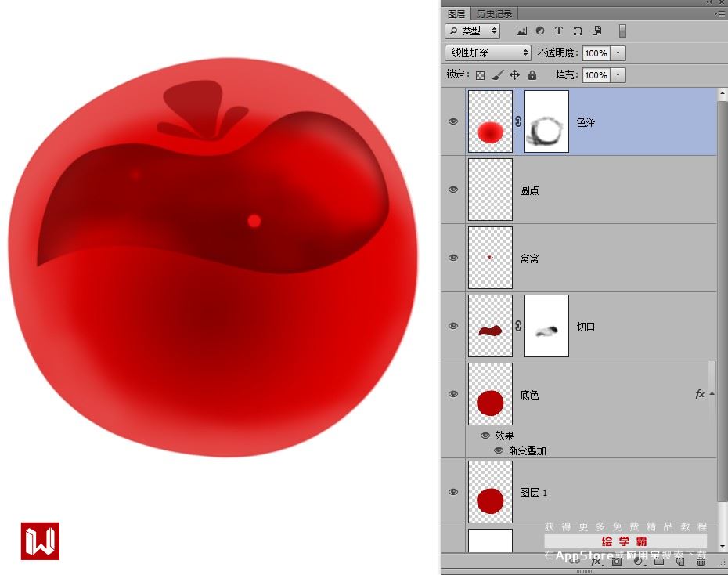
Task: Open the 类型 filter type dropdown
Action: point(472,31)
